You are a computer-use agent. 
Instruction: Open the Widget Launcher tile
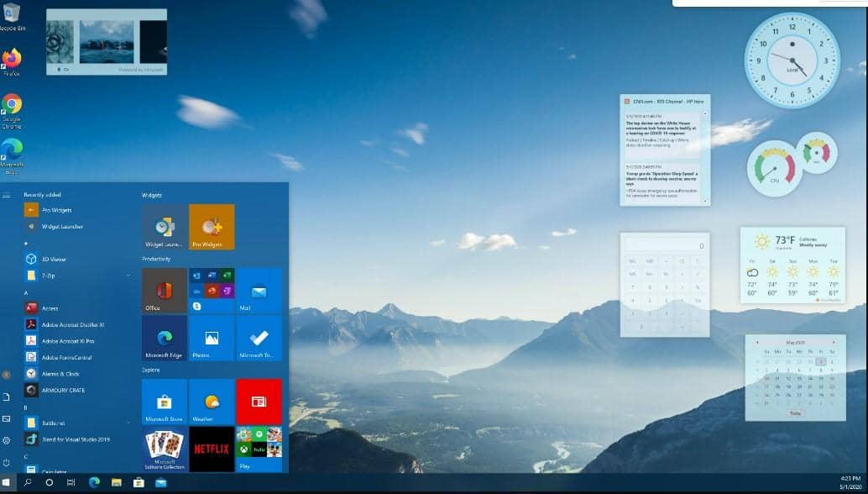(x=165, y=227)
